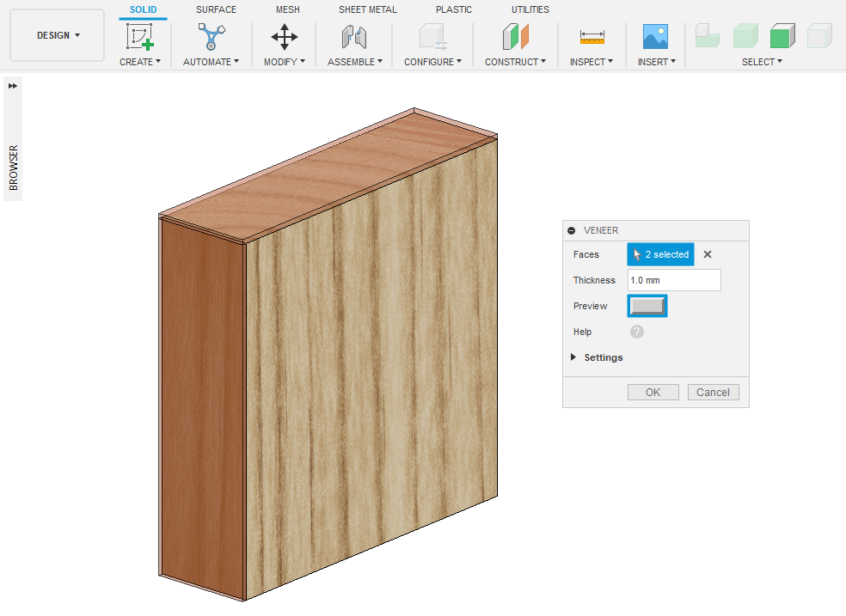Select the Inspect measure ruler icon
This screenshot has height=616, width=846.
tap(592, 37)
